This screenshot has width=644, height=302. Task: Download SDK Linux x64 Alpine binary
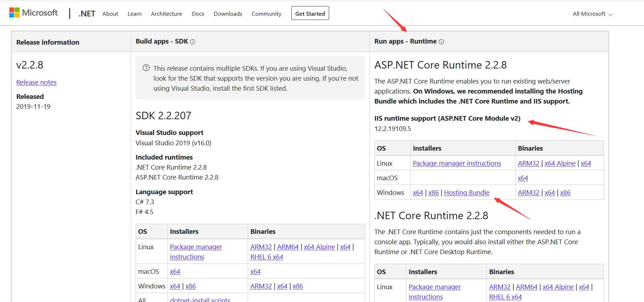click(320, 247)
